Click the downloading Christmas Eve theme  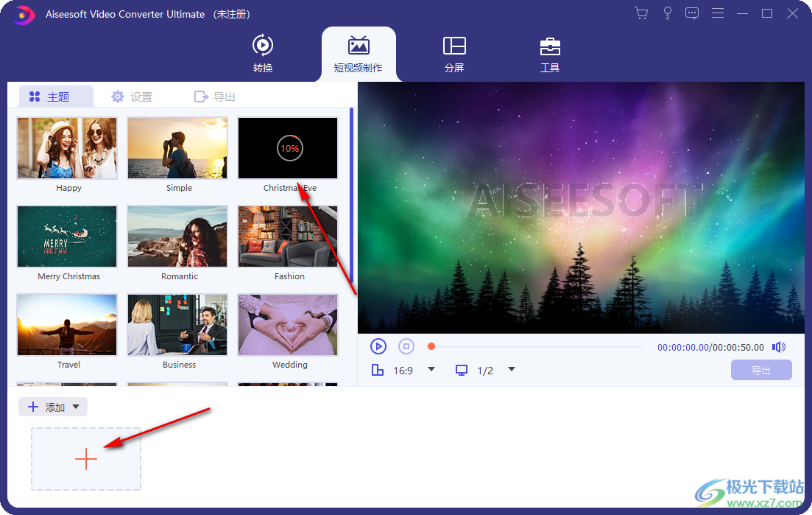point(288,148)
